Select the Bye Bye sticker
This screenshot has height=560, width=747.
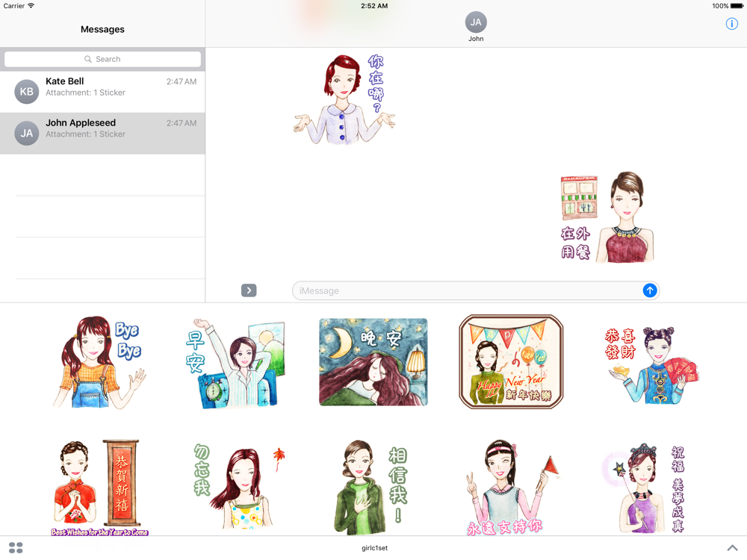click(x=99, y=362)
